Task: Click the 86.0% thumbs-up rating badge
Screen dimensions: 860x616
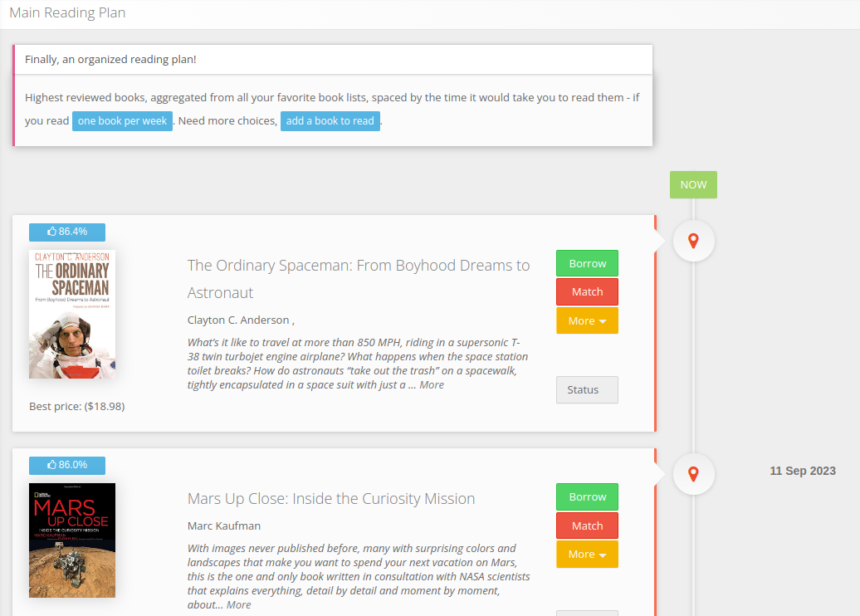Action: 67,465
